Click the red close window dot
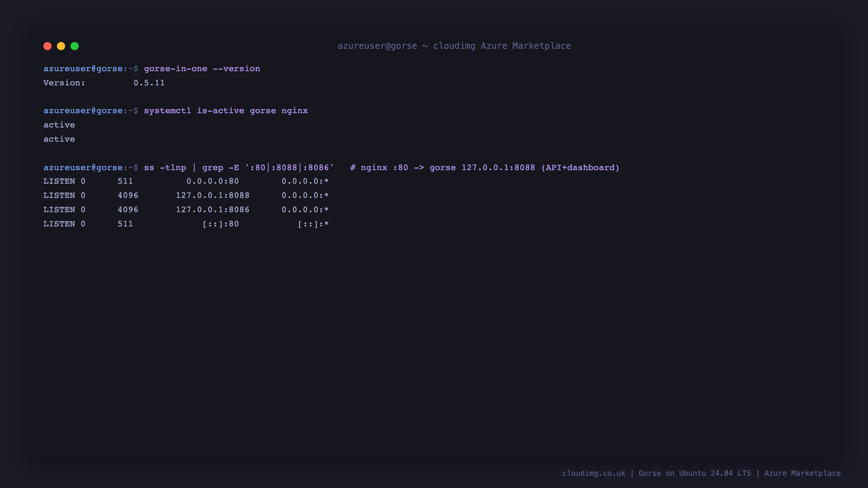Viewport: 868px width, 488px height. coord(47,46)
